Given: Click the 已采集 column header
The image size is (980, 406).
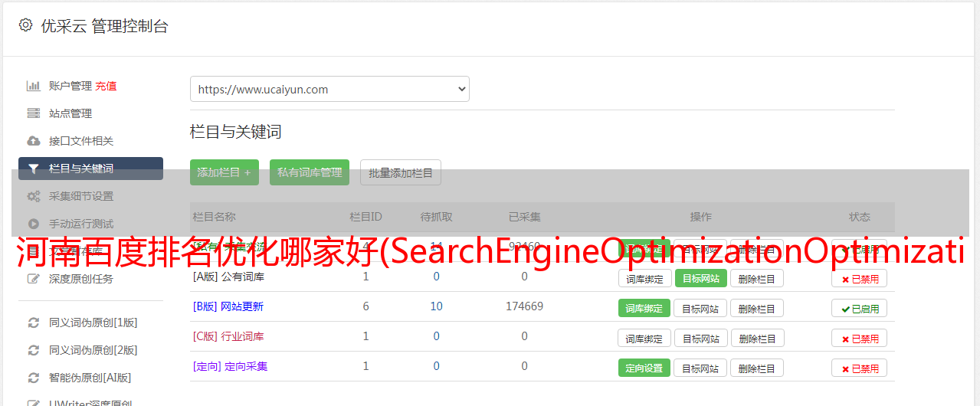Looking at the screenshot, I should 525,217.
